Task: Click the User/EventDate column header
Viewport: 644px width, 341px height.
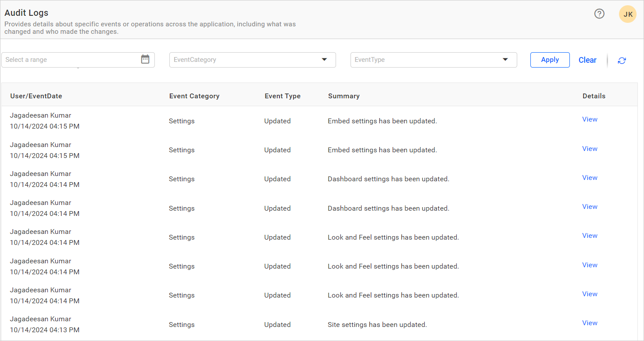Action: tap(36, 96)
